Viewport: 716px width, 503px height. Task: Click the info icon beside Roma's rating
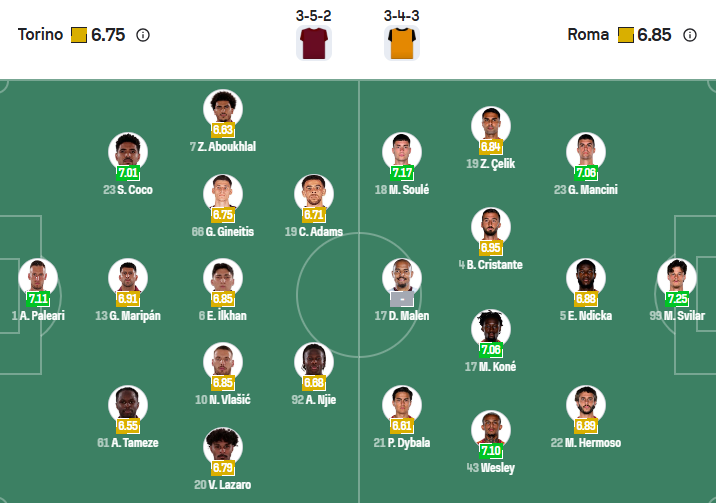[690, 35]
